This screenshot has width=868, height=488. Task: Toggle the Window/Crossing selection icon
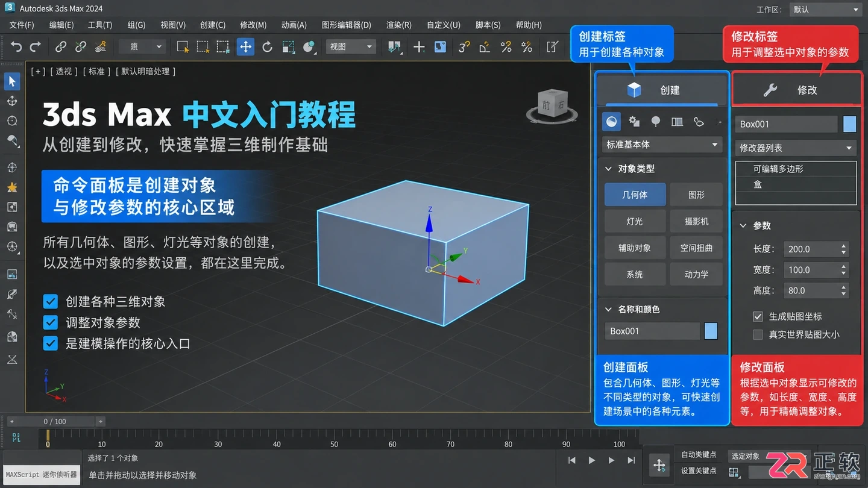pos(223,46)
